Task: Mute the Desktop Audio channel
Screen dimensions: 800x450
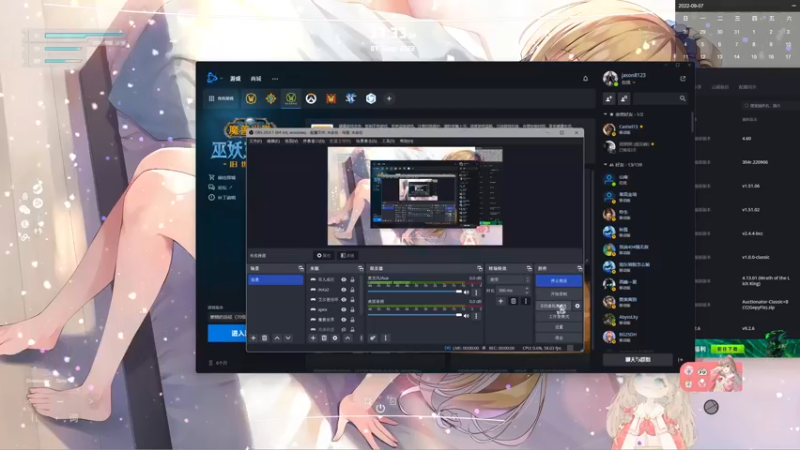Action: click(466, 316)
